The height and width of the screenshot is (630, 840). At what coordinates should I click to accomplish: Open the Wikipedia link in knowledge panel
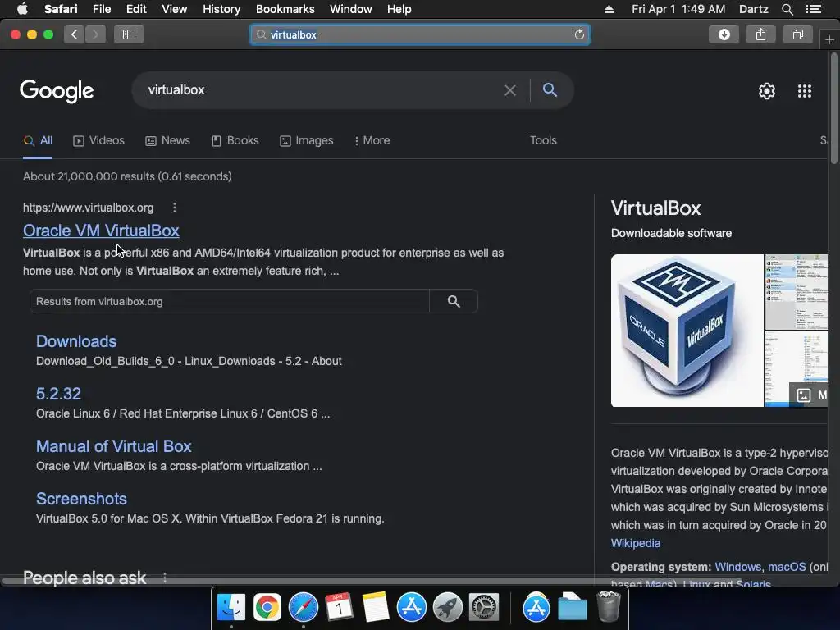[x=636, y=543]
